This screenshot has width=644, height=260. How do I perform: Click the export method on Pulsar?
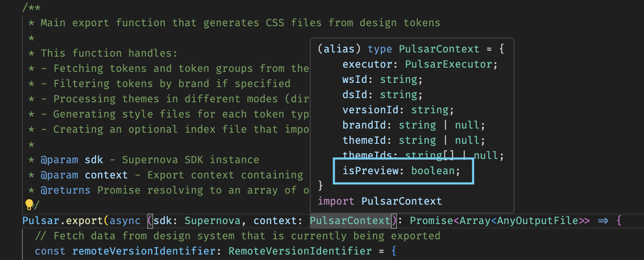pos(85,220)
